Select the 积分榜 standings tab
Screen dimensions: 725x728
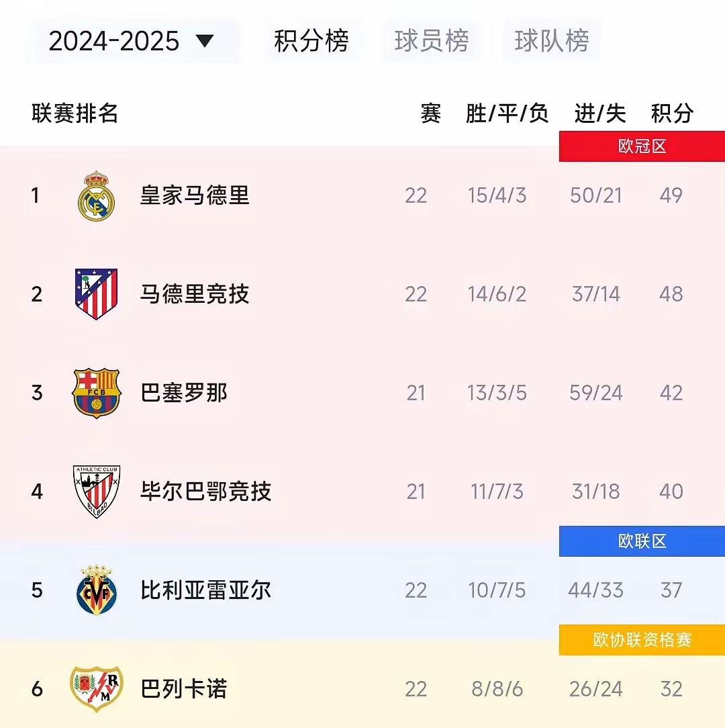tap(312, 42)
